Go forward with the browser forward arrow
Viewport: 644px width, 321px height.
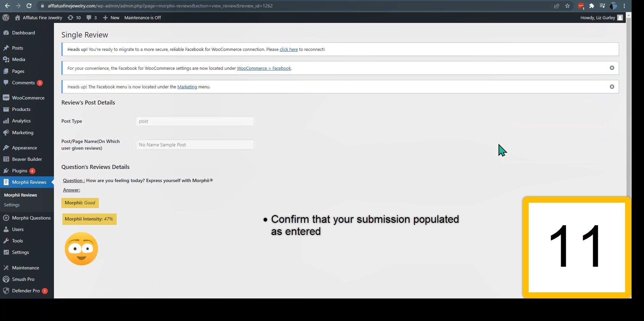(18, 6)
